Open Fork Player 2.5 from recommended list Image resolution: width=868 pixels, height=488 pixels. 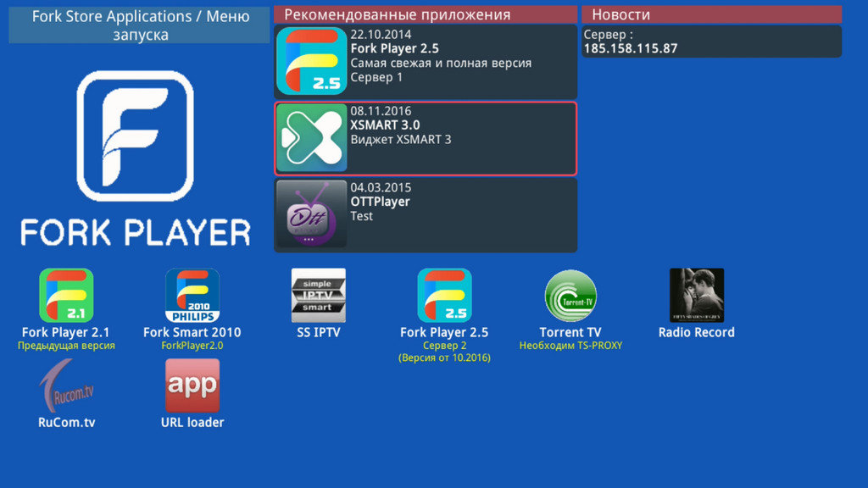[x=424, y=59]
